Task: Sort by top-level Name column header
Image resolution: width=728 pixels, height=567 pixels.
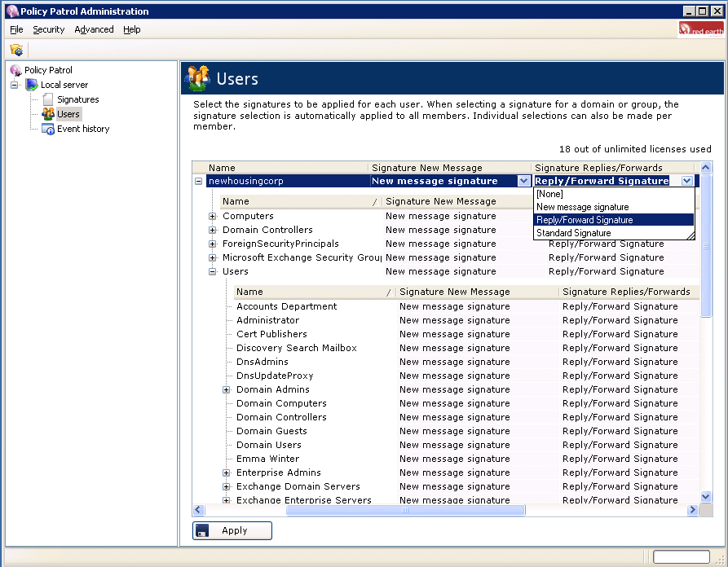Action: [287, 168]
